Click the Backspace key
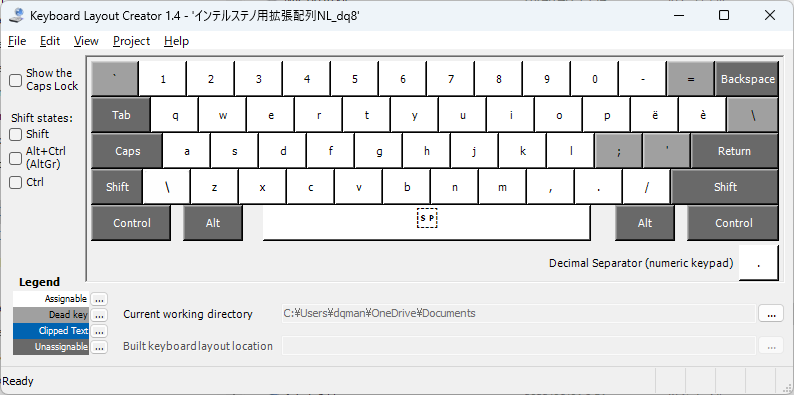794x395 pixels. (x=747, y=78)
